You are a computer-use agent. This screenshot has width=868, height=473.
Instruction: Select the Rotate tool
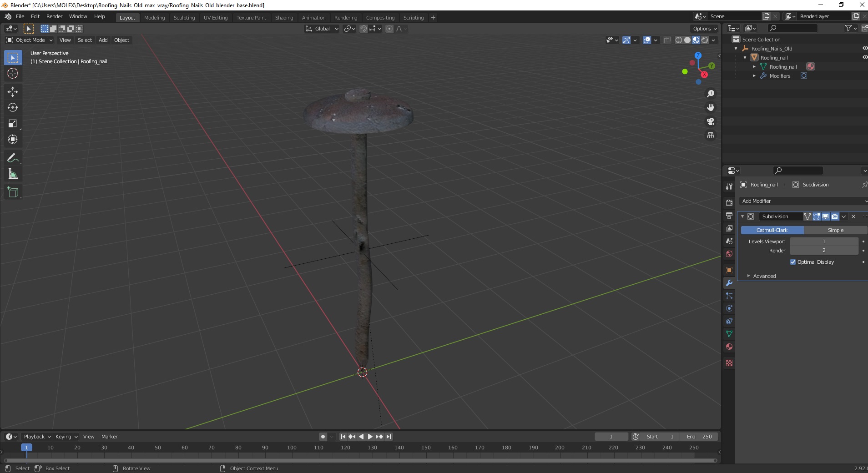tap(13, 107)
